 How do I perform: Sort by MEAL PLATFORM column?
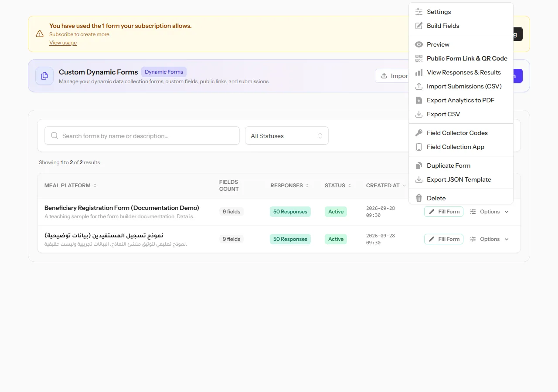[71, 186]
